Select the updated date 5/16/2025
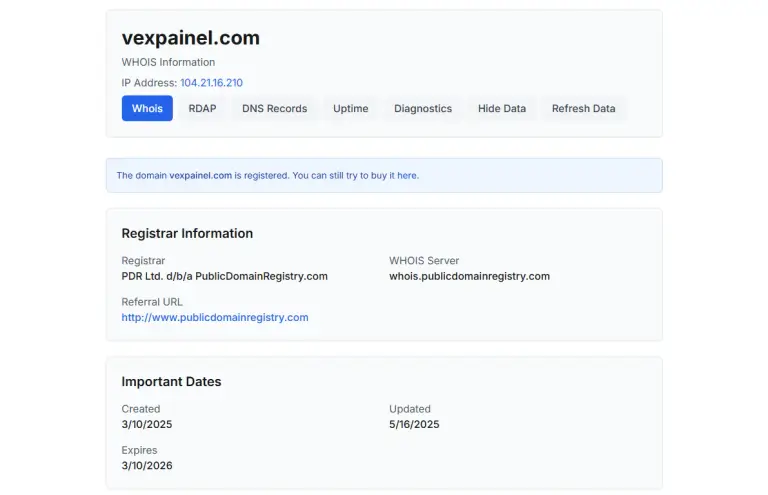768x495 pixels. [414, 424]
